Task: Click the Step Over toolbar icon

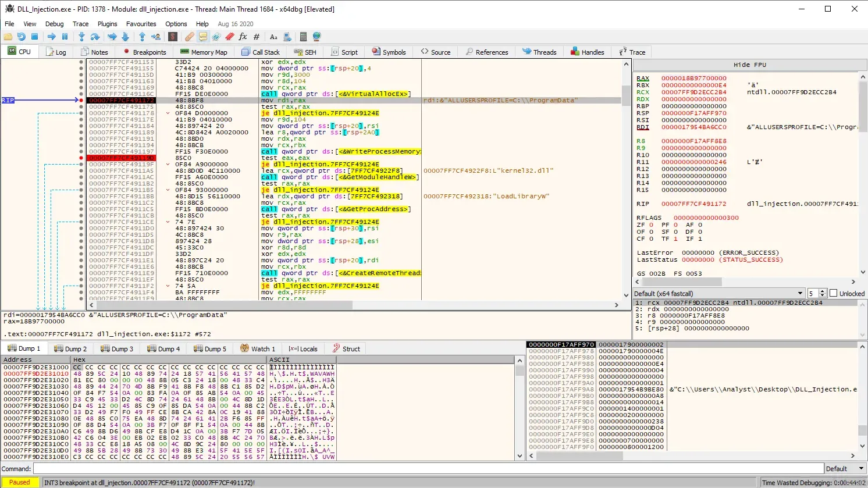Action: coord(95,37)
